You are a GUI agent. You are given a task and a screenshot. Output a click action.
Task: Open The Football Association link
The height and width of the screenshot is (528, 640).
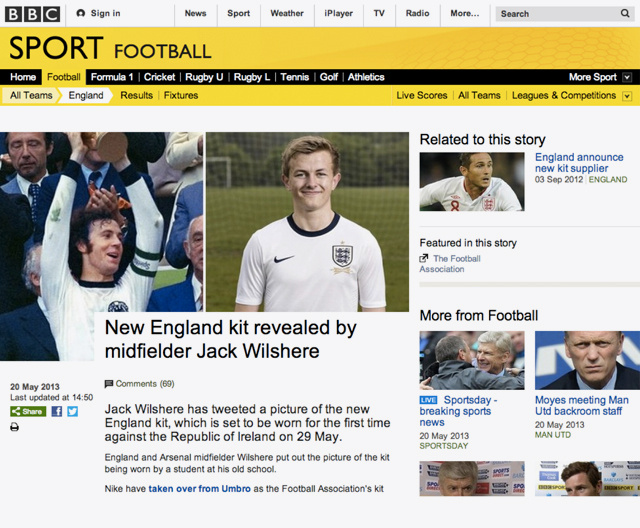[x=450, y=264]
